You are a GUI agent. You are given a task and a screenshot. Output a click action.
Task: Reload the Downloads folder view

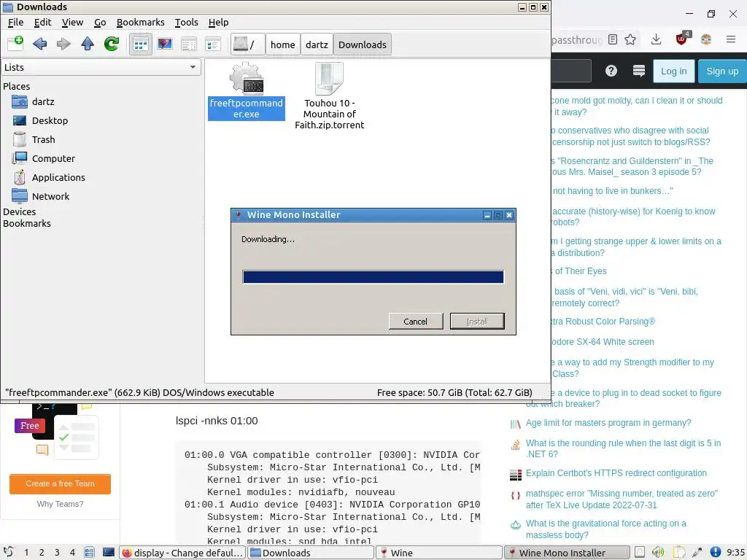click(x=112, y=44)
